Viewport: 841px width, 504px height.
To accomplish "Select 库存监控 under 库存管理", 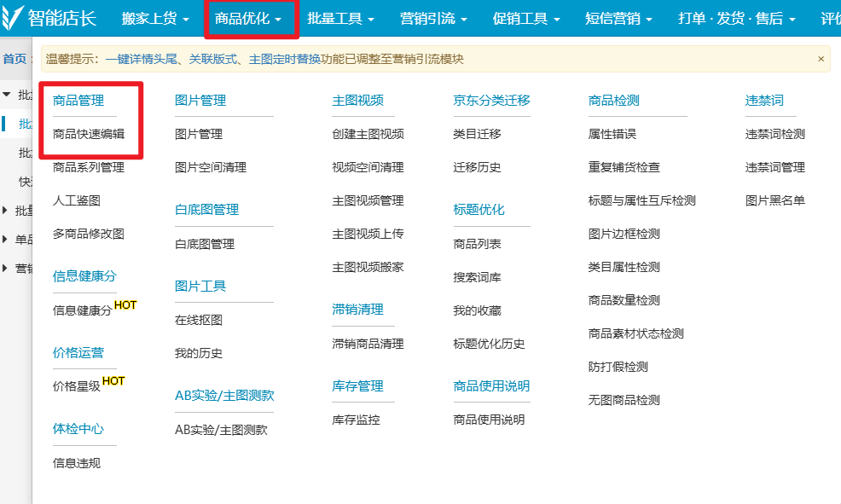I will (356, 420).
